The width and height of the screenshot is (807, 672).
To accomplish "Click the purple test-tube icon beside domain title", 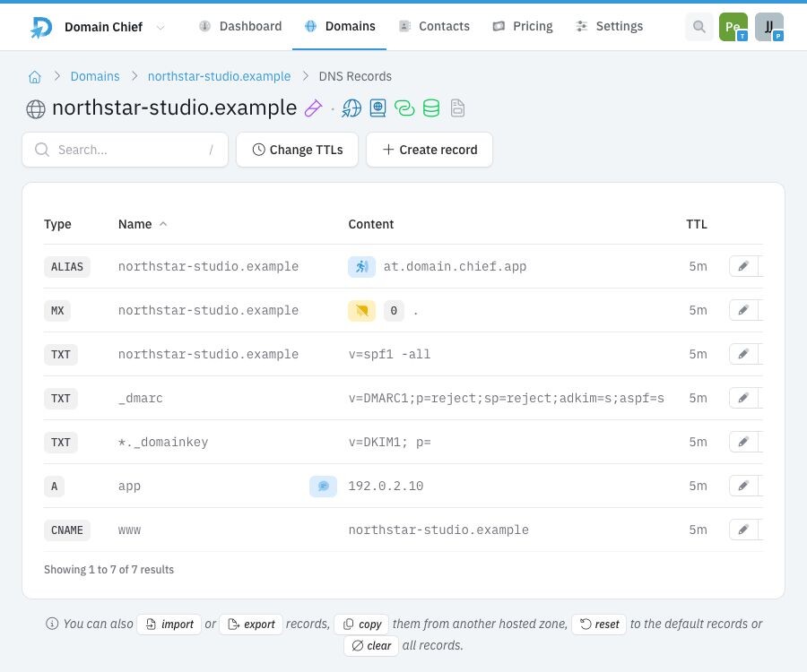I will 314,108.
